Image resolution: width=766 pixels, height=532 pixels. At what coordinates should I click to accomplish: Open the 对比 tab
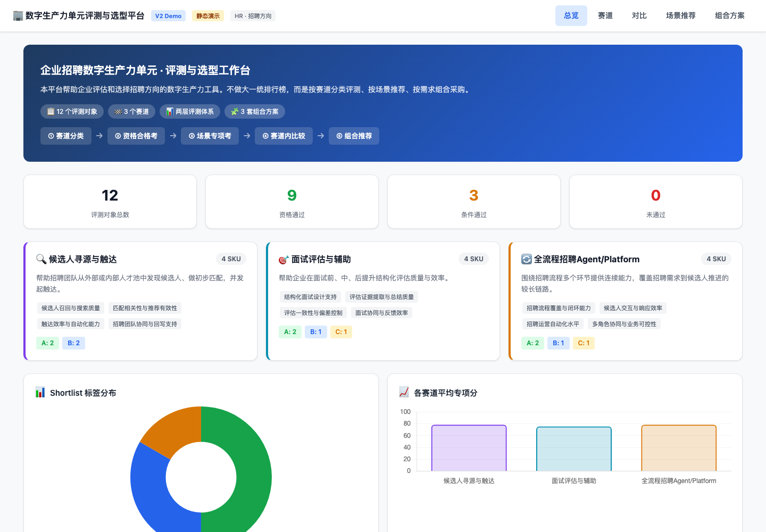[639, 16]
